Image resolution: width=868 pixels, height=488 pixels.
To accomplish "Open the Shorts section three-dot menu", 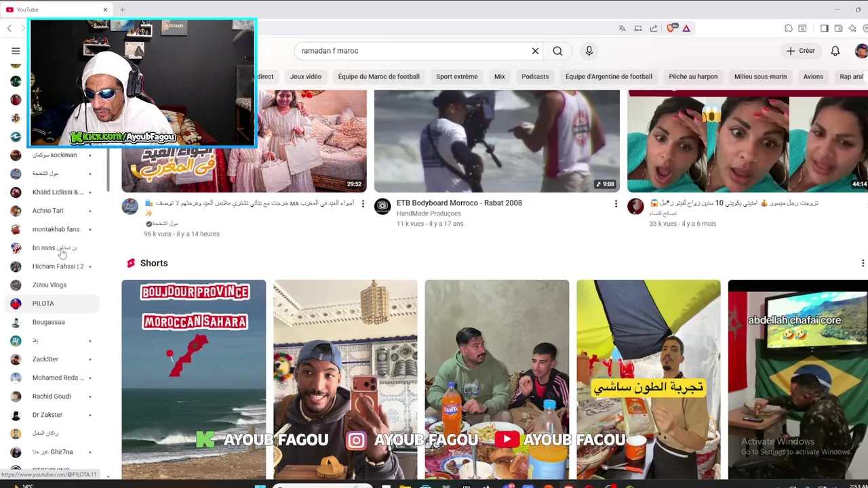I will click(863, 263).
